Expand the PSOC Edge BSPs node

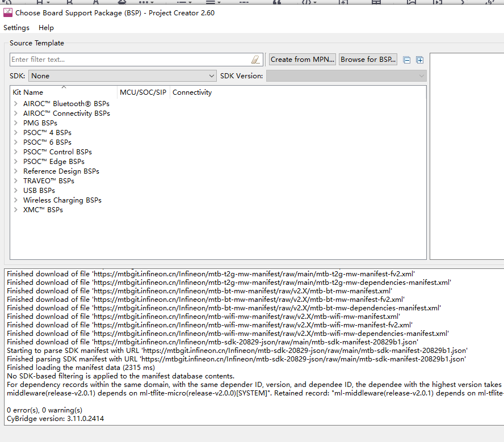(x=16, y=162)
